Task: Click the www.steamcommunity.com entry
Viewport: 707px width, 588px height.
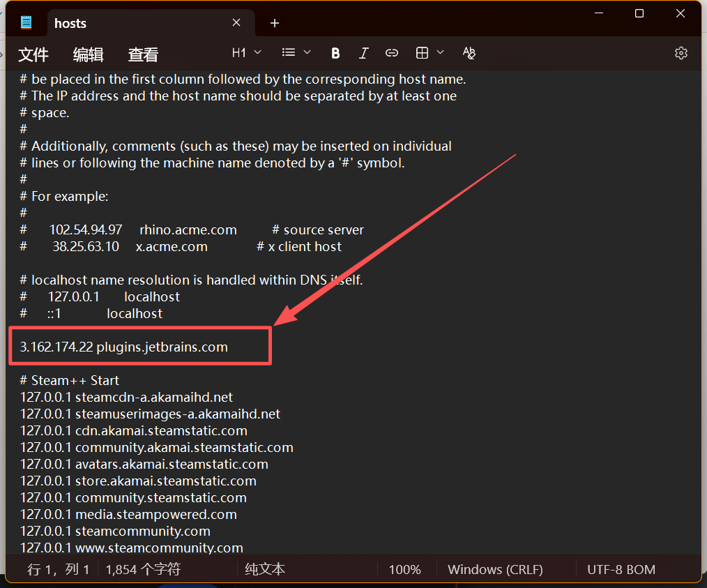Action: [x=159, y=548]
